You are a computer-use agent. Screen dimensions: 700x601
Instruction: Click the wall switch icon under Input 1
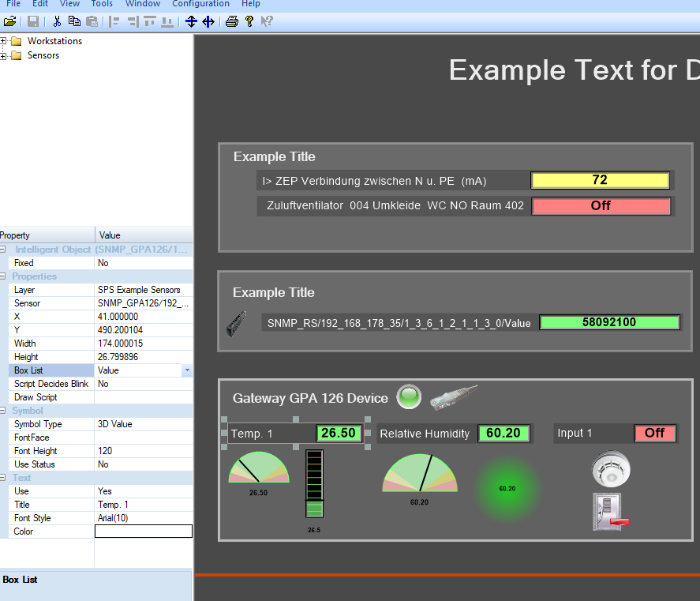tap(610, 512)
